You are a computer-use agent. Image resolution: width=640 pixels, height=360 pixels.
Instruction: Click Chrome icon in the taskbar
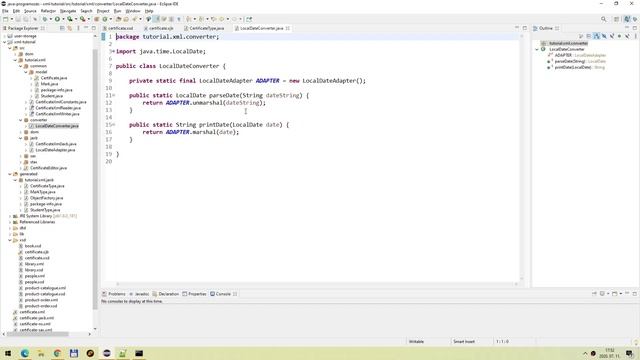click(x=57, y=353)
